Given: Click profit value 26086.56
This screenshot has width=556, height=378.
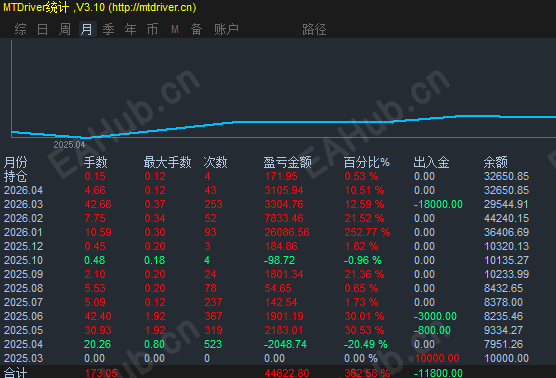Looking at the screenshot, I should [x=287, y=232].
